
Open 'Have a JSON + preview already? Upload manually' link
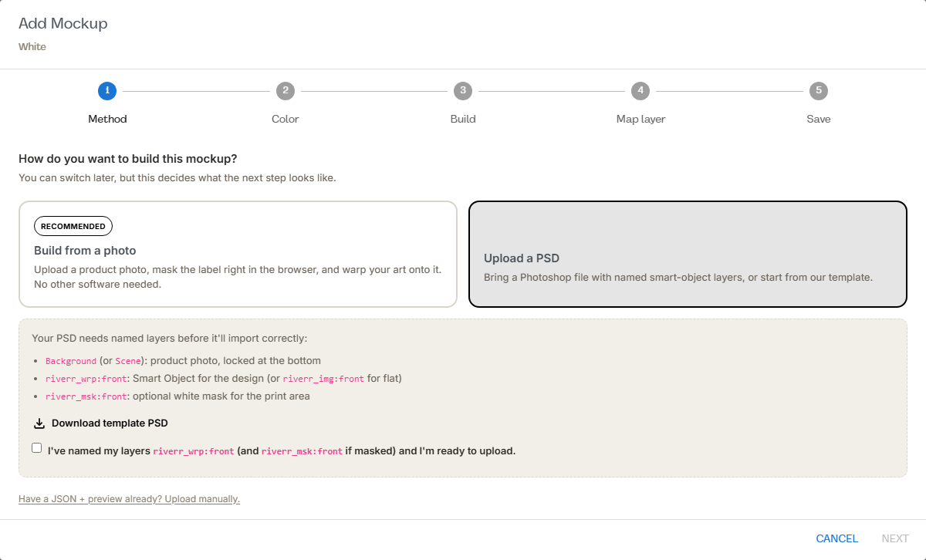click(x=130, y=499)
